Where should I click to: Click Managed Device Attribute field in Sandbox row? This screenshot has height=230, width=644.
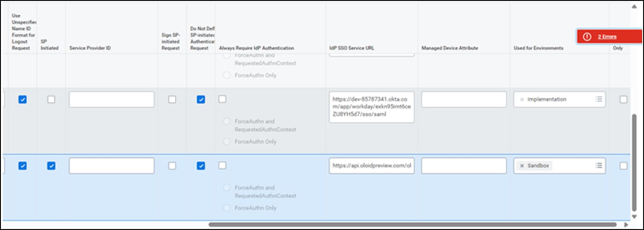pyautogui.click(x=464, y=166)
